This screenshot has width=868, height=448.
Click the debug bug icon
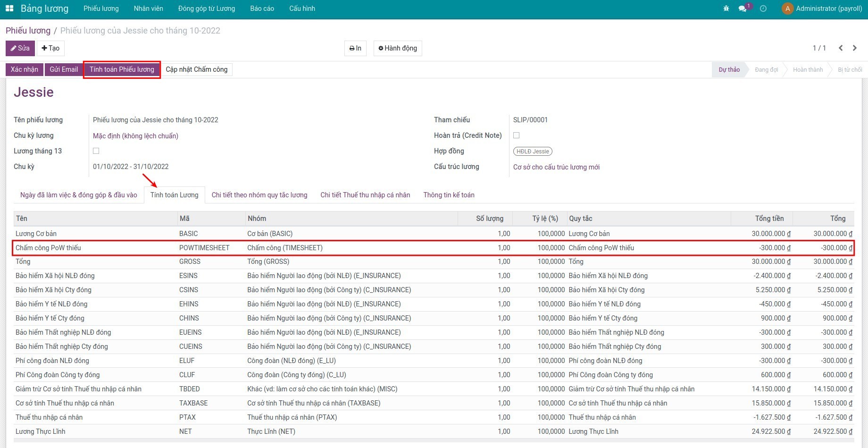[726, 8]
